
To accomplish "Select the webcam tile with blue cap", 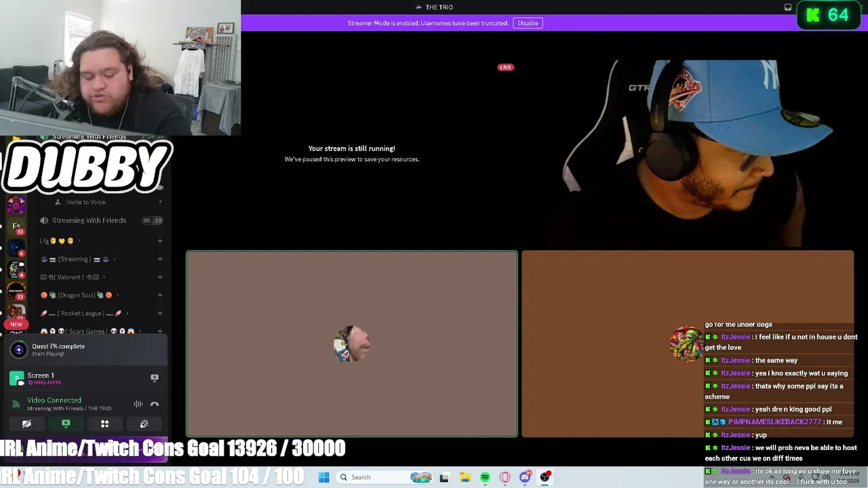I will (688, 154).
